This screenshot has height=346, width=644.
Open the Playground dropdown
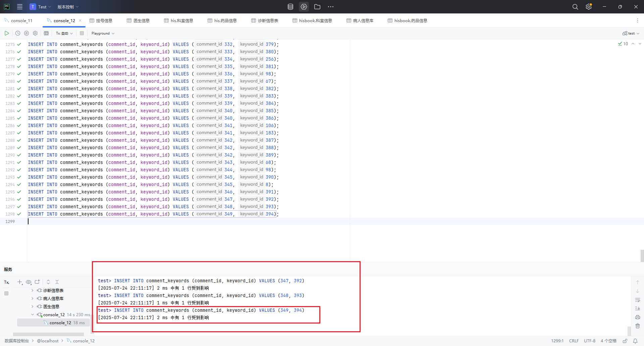pyautogui.click(x=102, y=33)
